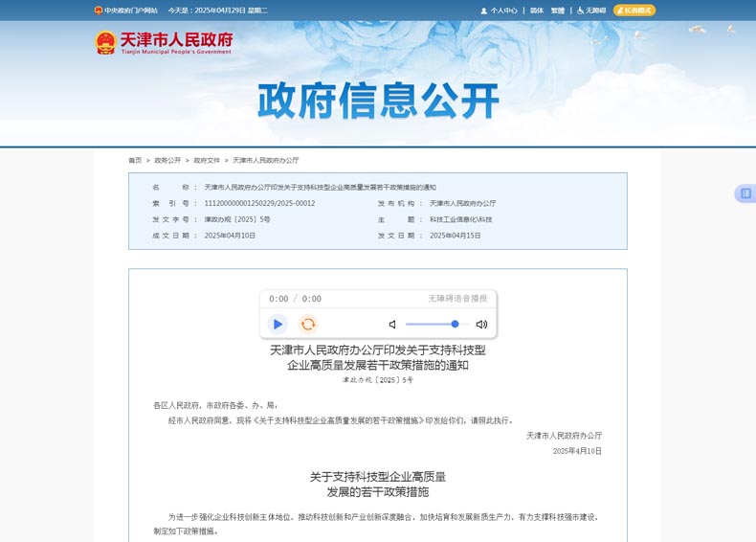Turn on 长者模式 button

[634, 11]
